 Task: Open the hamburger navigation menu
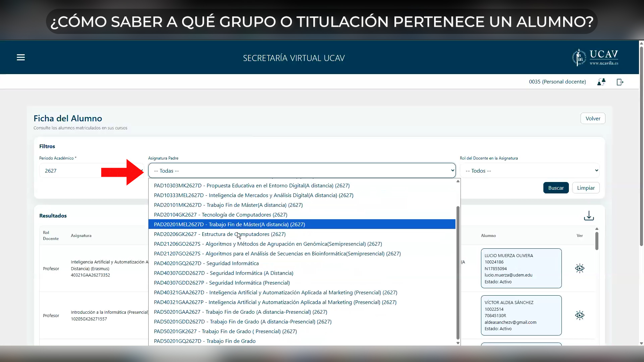click(21, 57)
